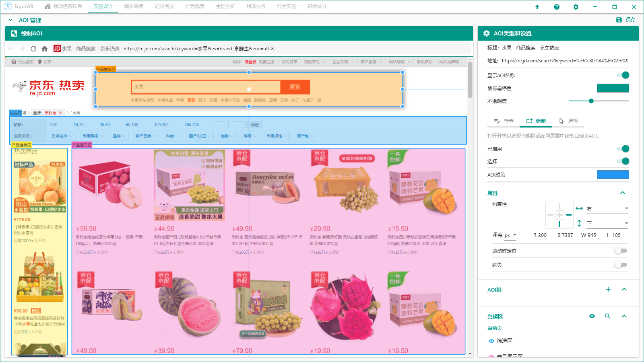644x362 pixels.
Task: Reload the page in embedded browser
Action: click(33, 49)
